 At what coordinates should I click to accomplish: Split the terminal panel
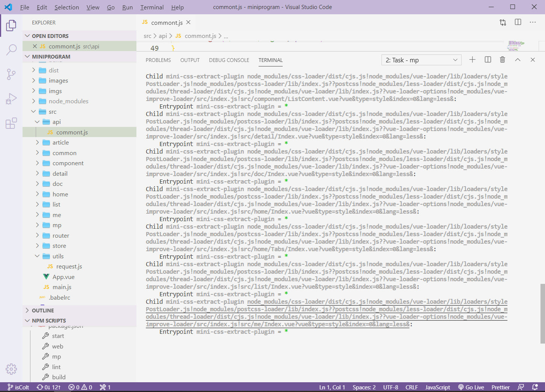[488, 60]
